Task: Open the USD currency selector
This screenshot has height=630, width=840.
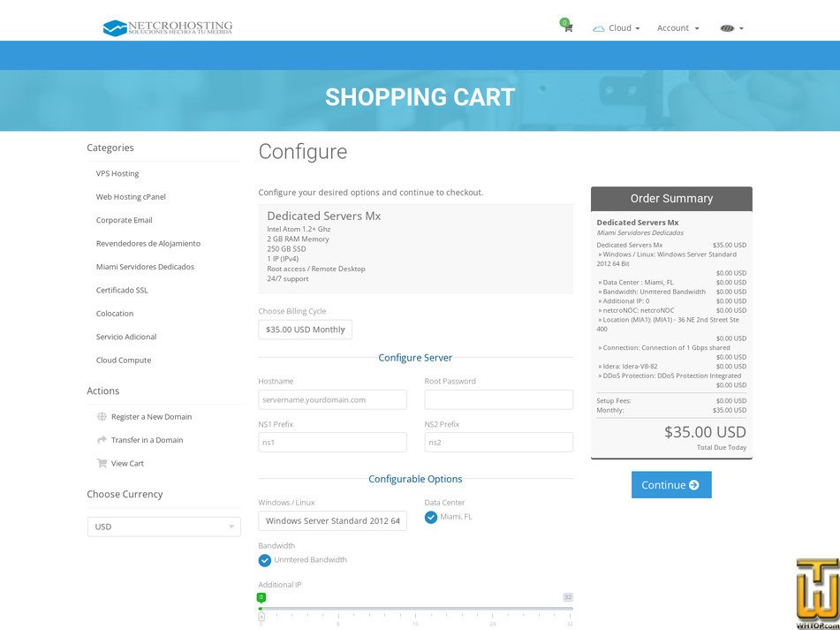Action: 163,526
